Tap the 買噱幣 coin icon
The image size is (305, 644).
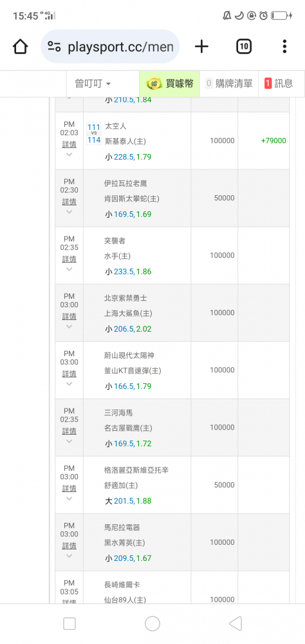point(154,84)
